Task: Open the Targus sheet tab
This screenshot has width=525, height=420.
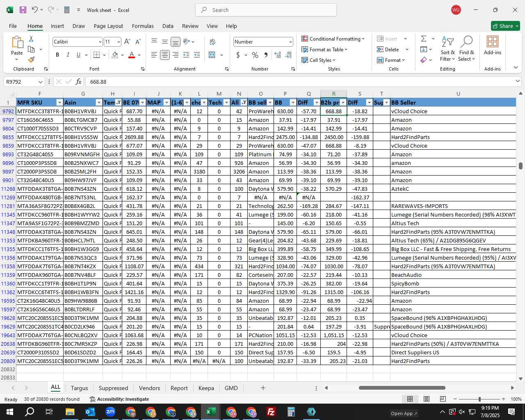Action: [79, 388]
